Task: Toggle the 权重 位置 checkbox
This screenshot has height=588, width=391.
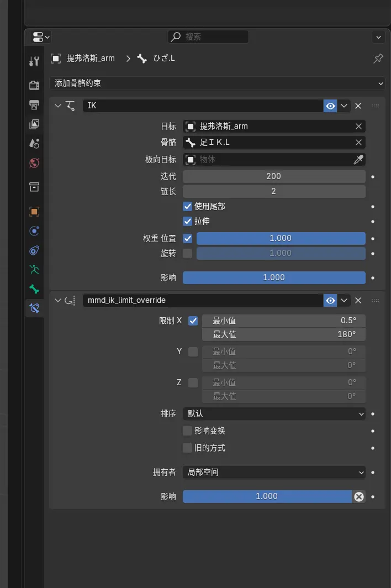Action: click(187, 239)
